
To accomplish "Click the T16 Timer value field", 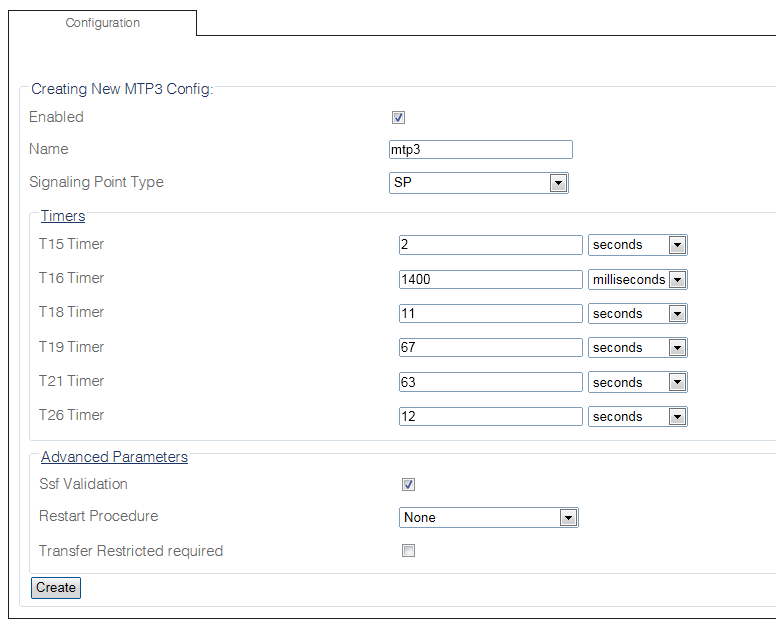I will pyautogui.click(x=490, y=280).
